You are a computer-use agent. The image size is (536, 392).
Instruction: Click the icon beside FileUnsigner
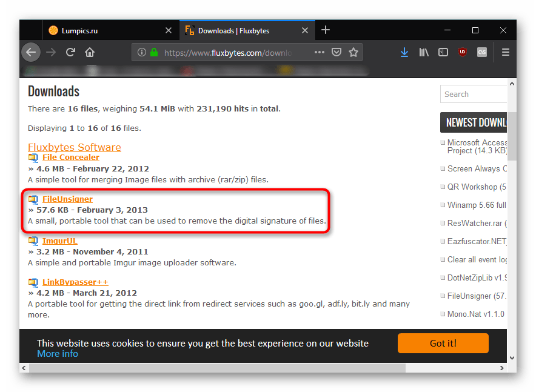[x=33, y=199]
